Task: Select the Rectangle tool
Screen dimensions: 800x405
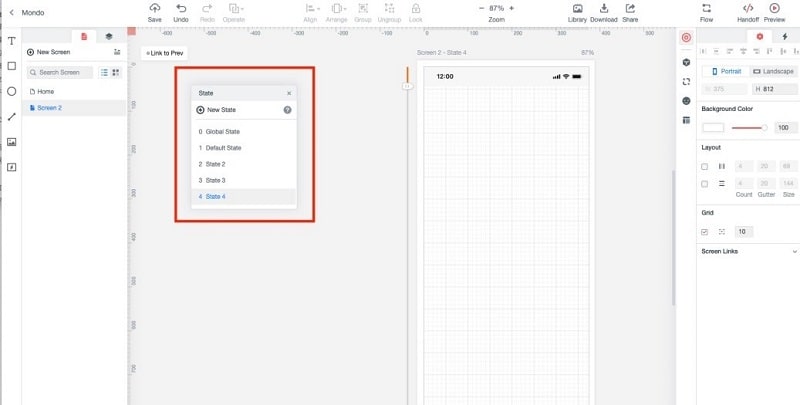Action: (12, 66)
